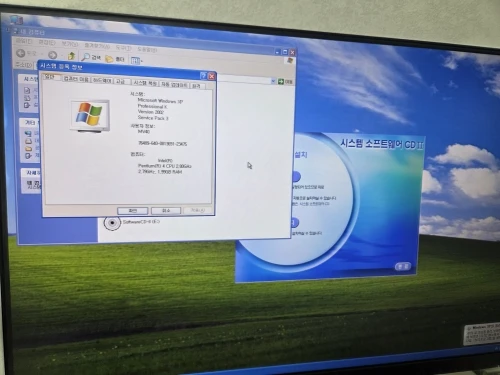Switch to the 하드웨어 Hardware tab
500x375 pixels.
pos(102,81)
